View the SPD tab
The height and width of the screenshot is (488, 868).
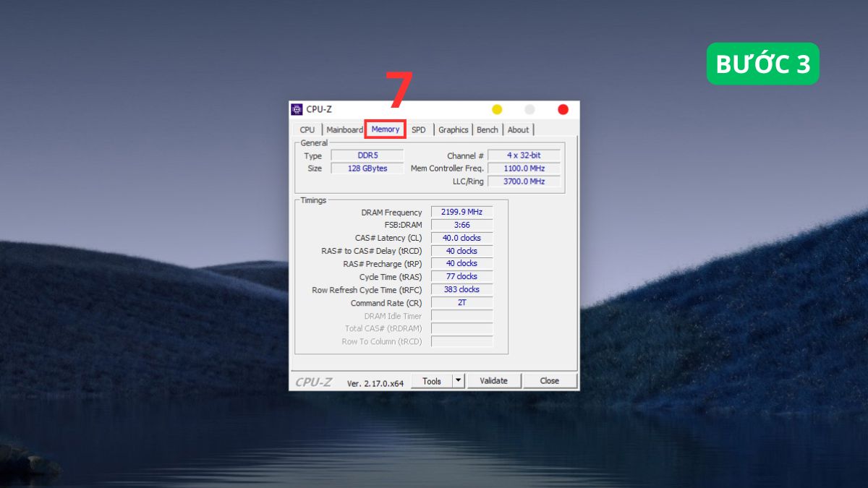(418, 129)
